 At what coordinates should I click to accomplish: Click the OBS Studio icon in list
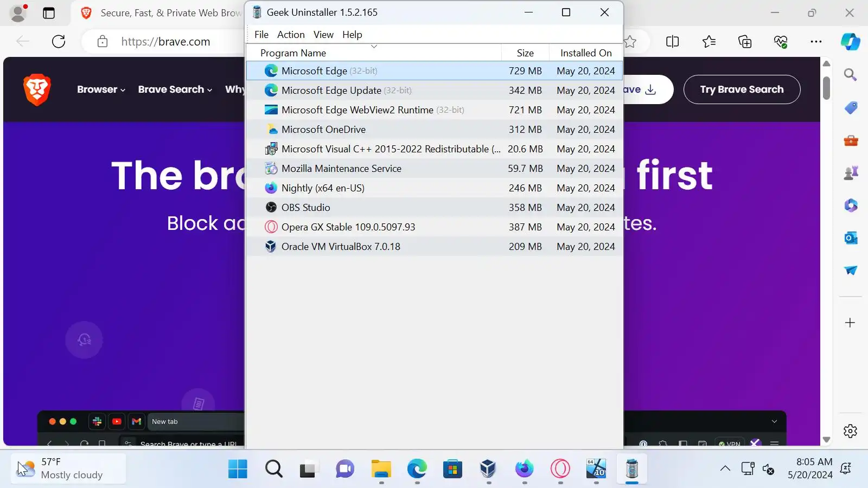point(271,208)
